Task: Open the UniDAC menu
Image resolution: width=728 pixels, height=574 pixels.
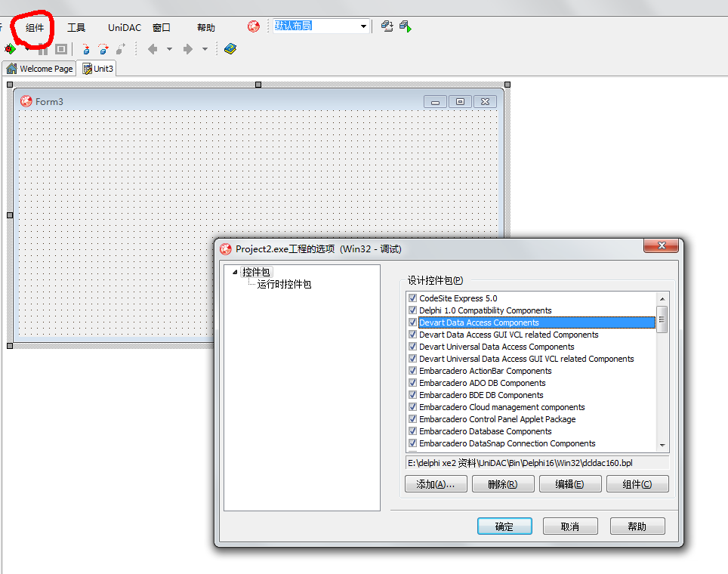Action: click(125, 28)
